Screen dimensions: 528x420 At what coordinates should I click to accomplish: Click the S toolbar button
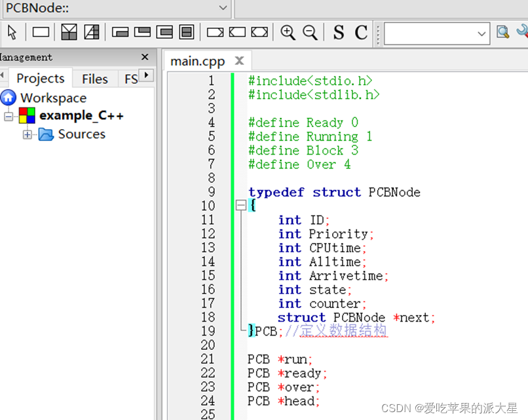(339, 33)
